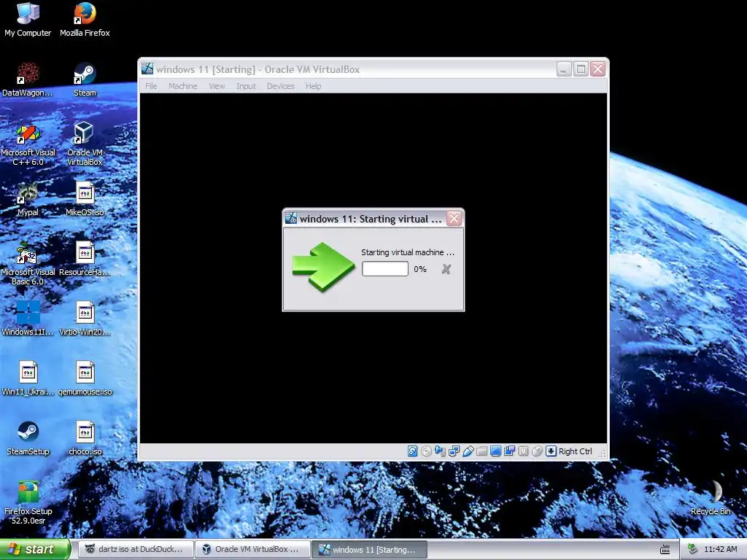The height and width of the screenshot is (560, 747).
Task: Close the windows 11 VirtualBox window
Action: pos(597,69)
